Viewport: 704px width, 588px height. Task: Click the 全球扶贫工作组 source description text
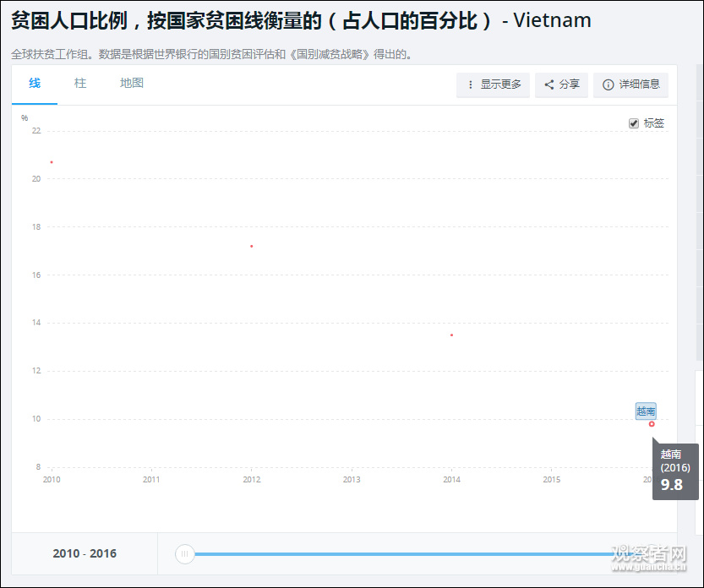coord(211,55)
